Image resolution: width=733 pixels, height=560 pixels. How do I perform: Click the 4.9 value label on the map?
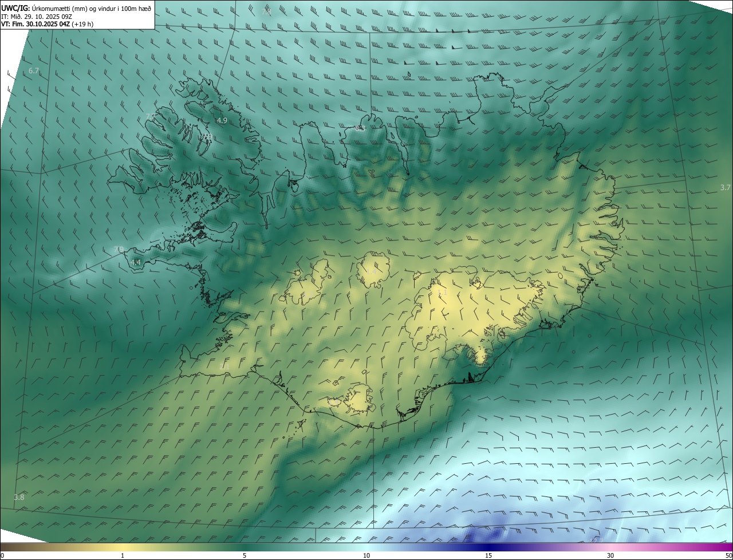pyautogui.click(x=222, y=120)
